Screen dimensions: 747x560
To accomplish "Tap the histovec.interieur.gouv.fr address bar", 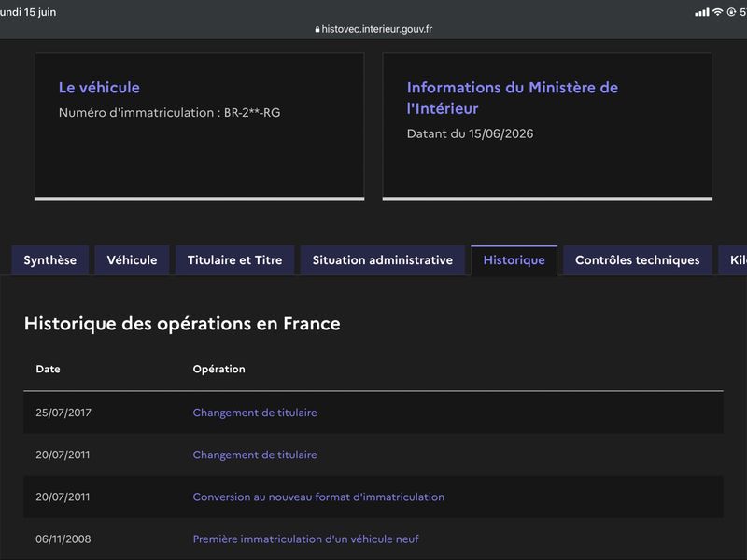I will tap(373, 29).
